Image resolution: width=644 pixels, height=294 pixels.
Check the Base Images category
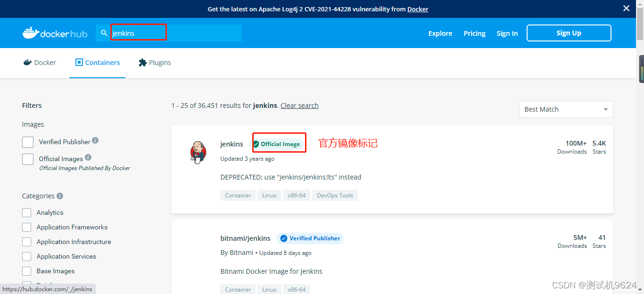pos(27,271)
